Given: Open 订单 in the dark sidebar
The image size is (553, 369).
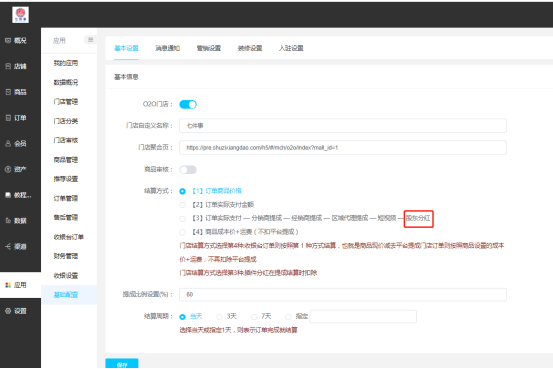Looking at the screenshot, I should pos(16,118).
